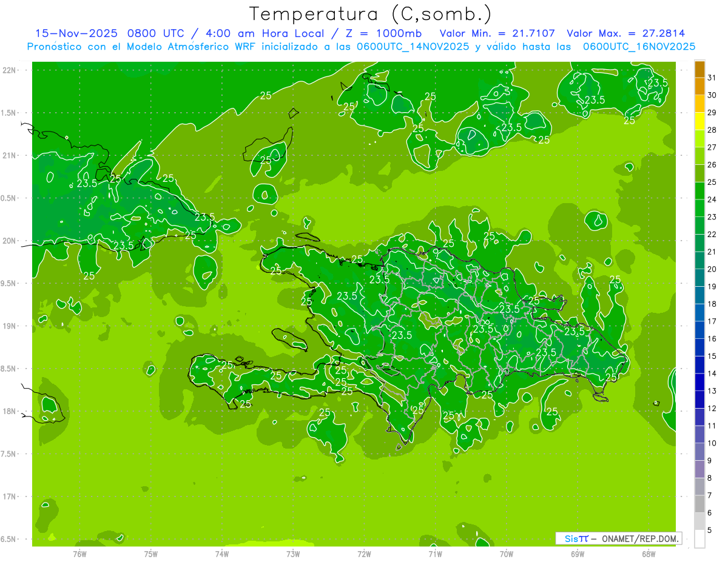Click the 74W longitude axis label

click(x=221, y=554)
